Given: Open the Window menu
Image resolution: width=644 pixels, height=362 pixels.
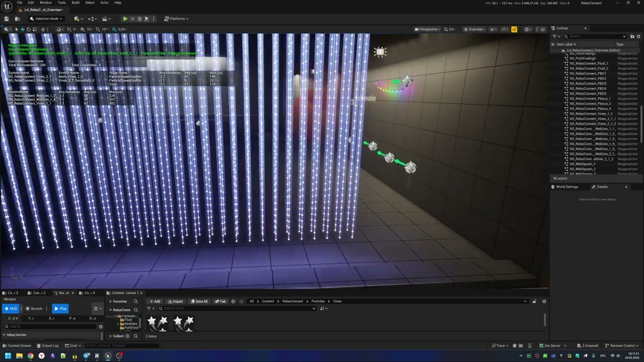Looking at the screenshot, I should pos(46,3).
